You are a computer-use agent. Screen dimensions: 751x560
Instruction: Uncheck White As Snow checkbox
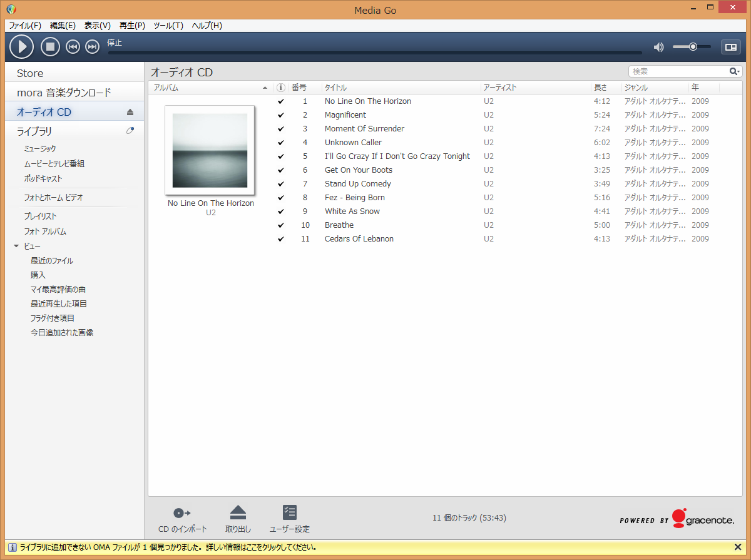[x=281, y=211]
